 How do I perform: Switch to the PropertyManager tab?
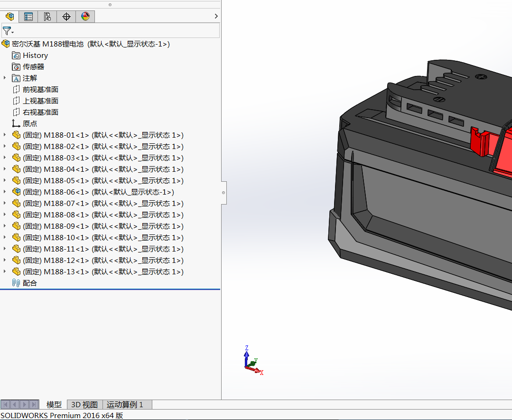pyautogui.click(x=28, y=16)
